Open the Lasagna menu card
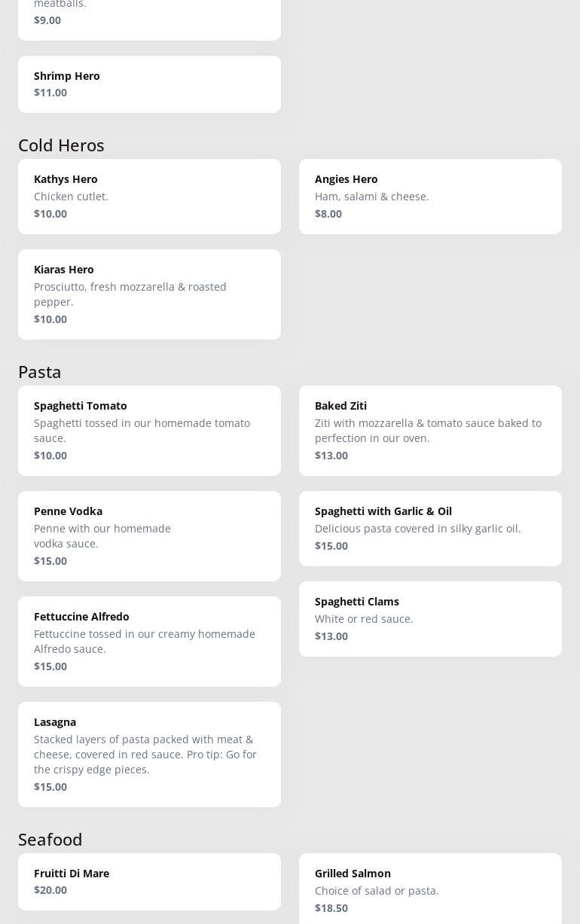580x924 pixels. (149, 755)
